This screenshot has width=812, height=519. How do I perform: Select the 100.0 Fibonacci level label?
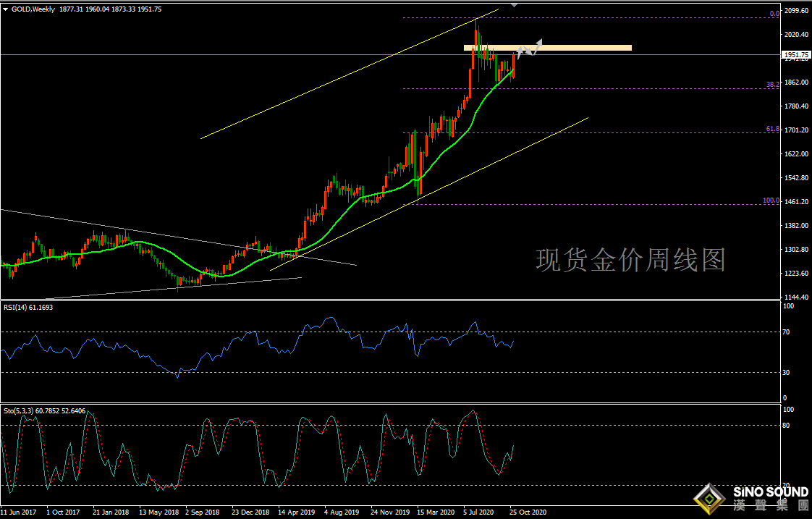click(x=770, y=201)
